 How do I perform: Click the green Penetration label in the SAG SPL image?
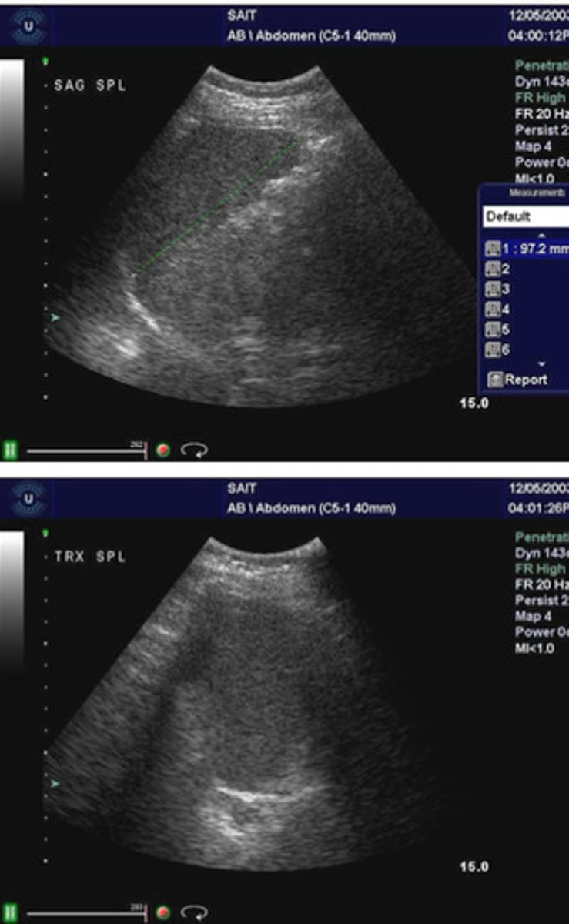pyautogui.click(x=541, y=65)
